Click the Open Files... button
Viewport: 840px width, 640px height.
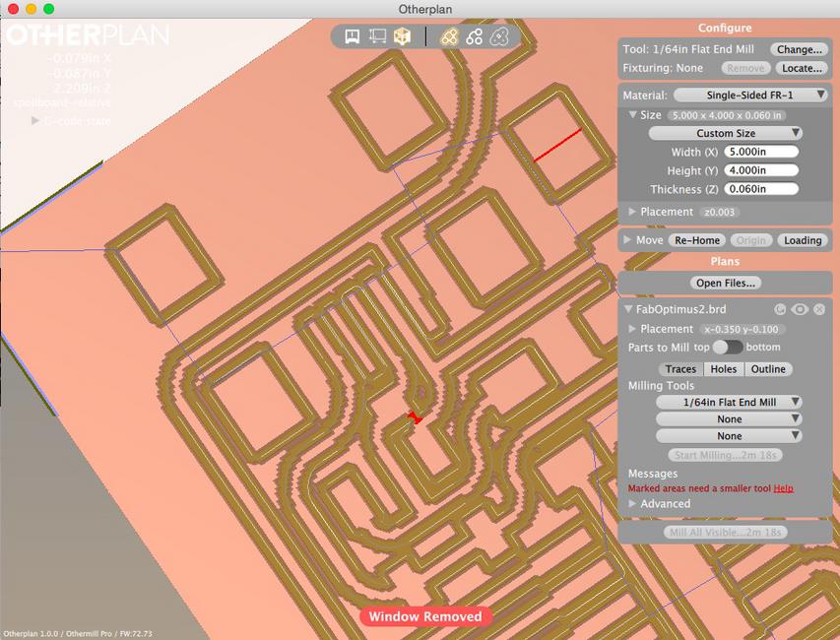(x=726, y=283)
